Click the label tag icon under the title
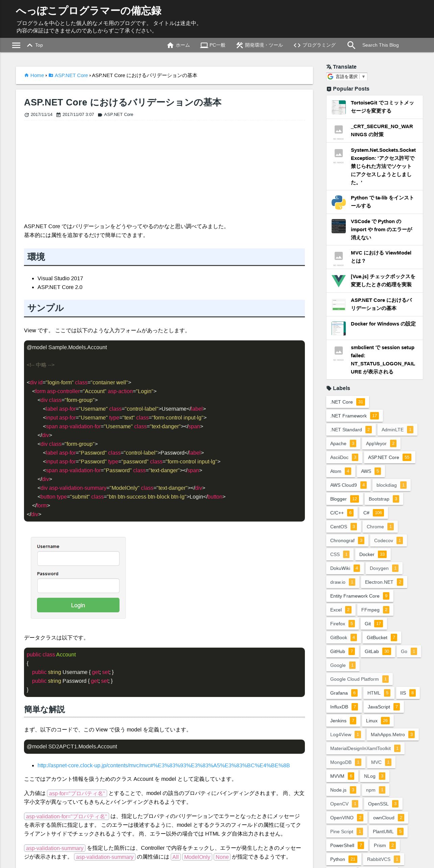 [x=100, y=115]
